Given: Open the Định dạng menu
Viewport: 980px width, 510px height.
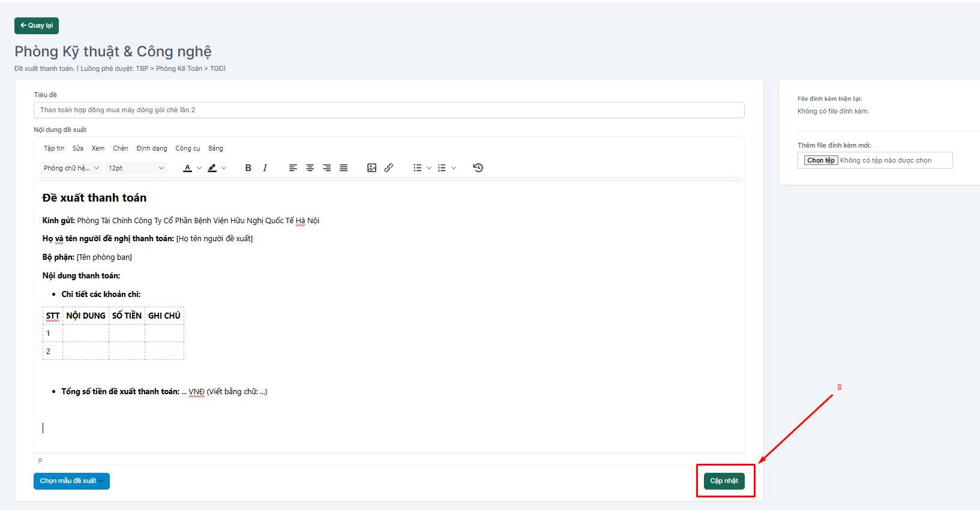Looking at the screenshot, I should click(152, 148).
